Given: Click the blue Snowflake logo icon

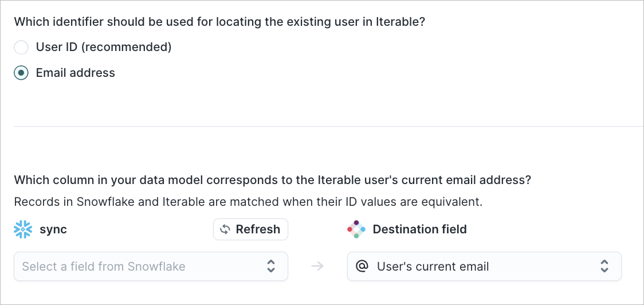Looking at the screenshot, I should pos(23,229).
